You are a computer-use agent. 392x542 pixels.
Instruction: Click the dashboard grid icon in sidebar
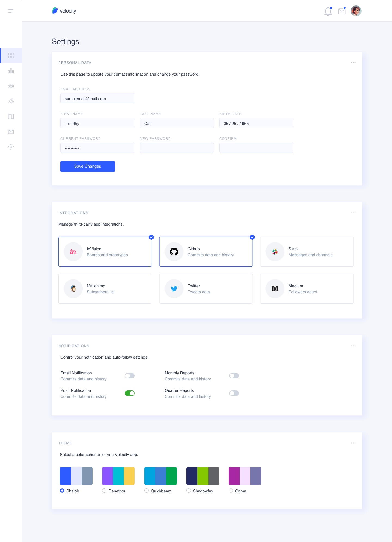click(x=11, y=56)
